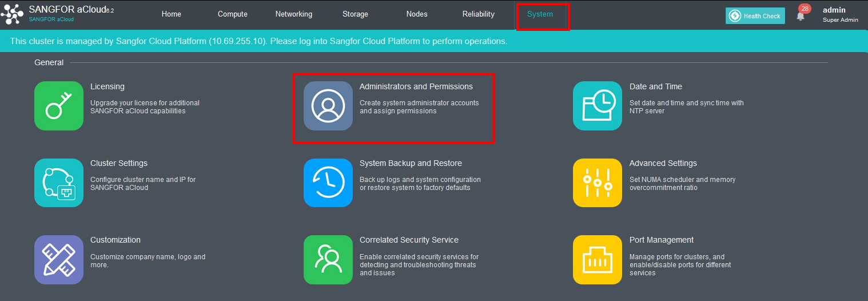Click 'Upgrade your license' description text
This screenshot has height=301, width=868.
click(x=145, y=107)
